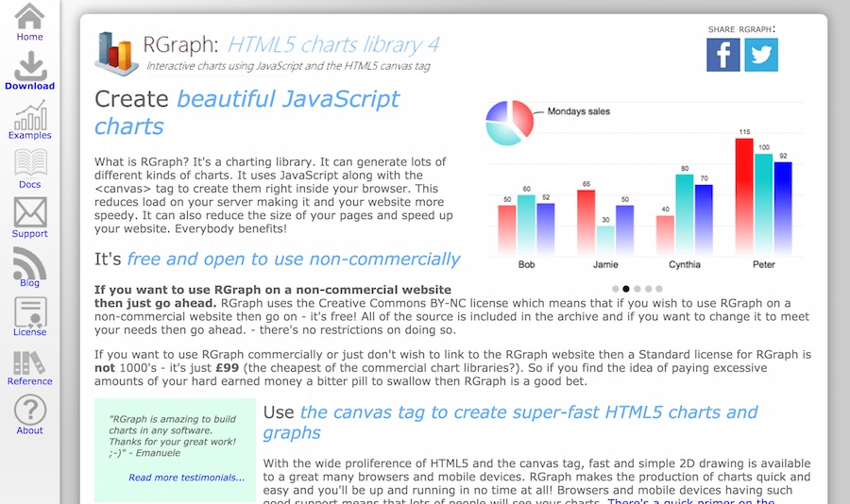The image size is (850, 504).
Task: Share RGraph on Facebook
Action: point(723,56)
